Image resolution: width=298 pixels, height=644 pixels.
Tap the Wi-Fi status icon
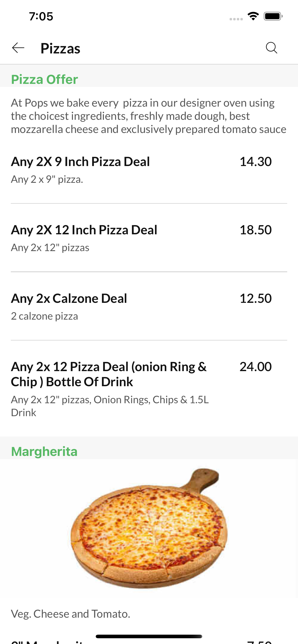(253, 16)
